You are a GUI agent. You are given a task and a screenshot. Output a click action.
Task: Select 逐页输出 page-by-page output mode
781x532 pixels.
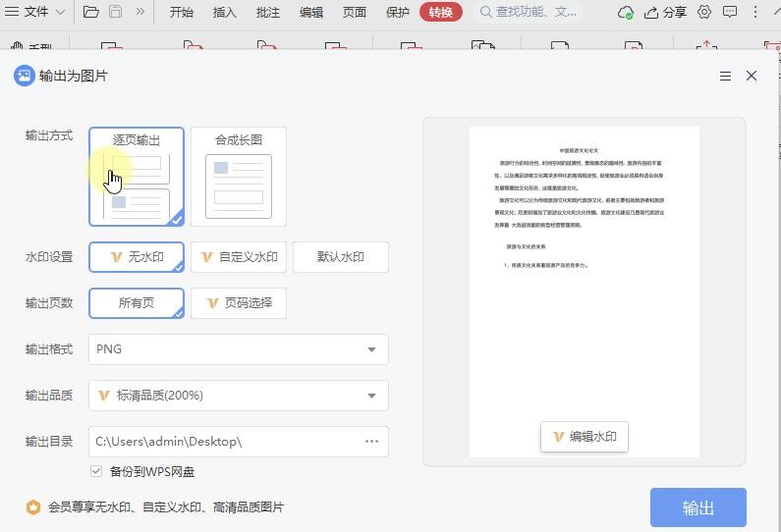[137, 177]
